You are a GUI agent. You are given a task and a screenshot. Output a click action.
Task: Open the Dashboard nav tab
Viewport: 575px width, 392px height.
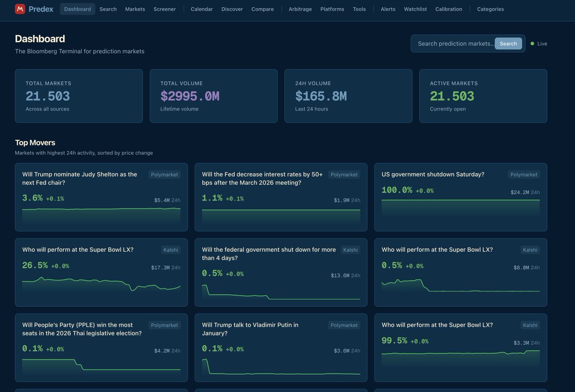click(x=78, y=9)
